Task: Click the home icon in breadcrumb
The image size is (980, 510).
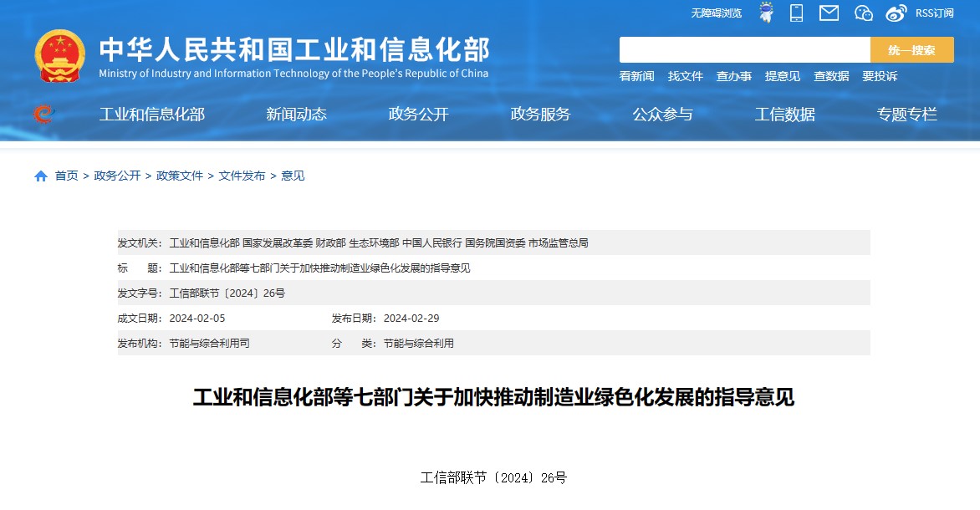Action: 41,176
